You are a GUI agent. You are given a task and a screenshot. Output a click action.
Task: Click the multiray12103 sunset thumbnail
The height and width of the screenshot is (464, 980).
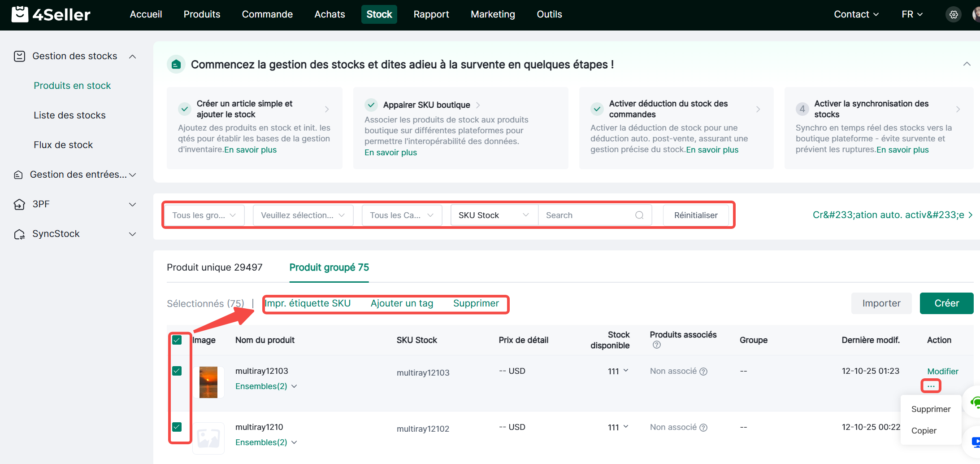pyautogui.click(x=208, y=382)
